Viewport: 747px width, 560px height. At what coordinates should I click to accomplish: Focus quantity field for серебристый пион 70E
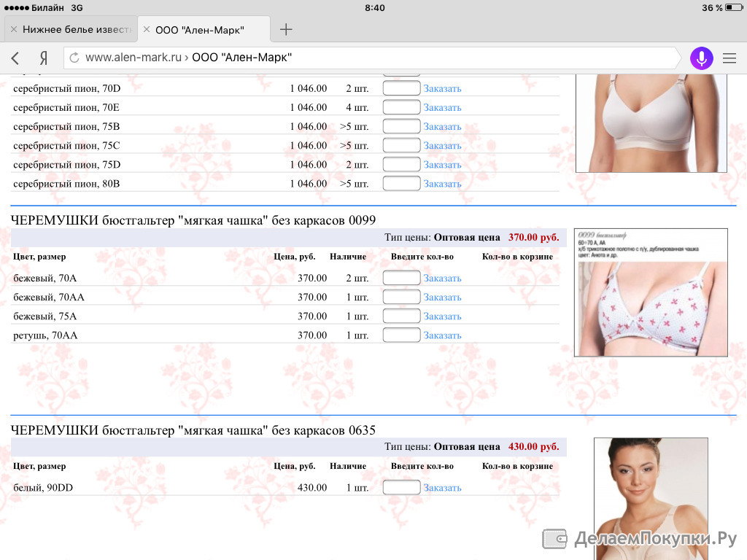402,107
